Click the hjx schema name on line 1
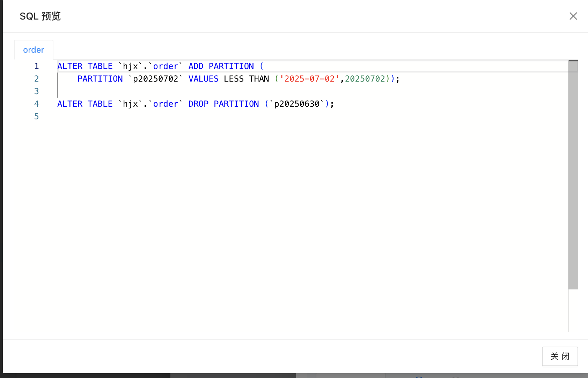The width and height of the screenshot is (588, 378). tap(130, 66)
